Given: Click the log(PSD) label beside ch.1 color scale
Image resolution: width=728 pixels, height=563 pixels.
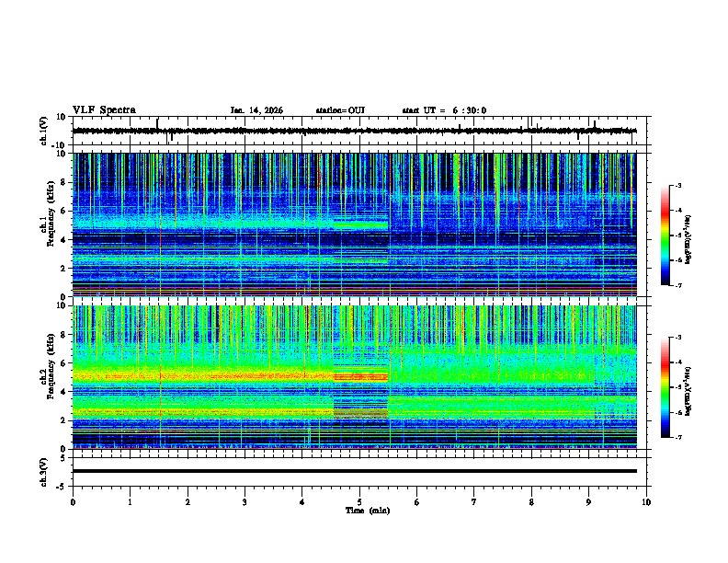Looking at the screenshot, I should [x=688, y=239].
